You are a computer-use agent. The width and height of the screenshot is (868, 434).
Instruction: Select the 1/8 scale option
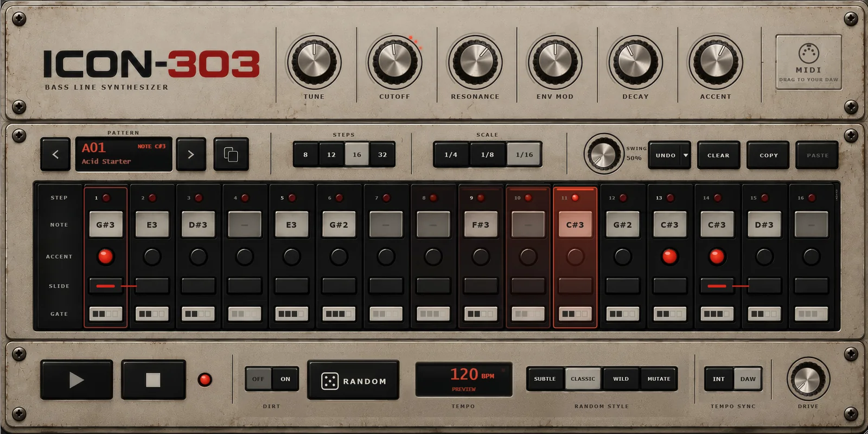click(487, 155)
